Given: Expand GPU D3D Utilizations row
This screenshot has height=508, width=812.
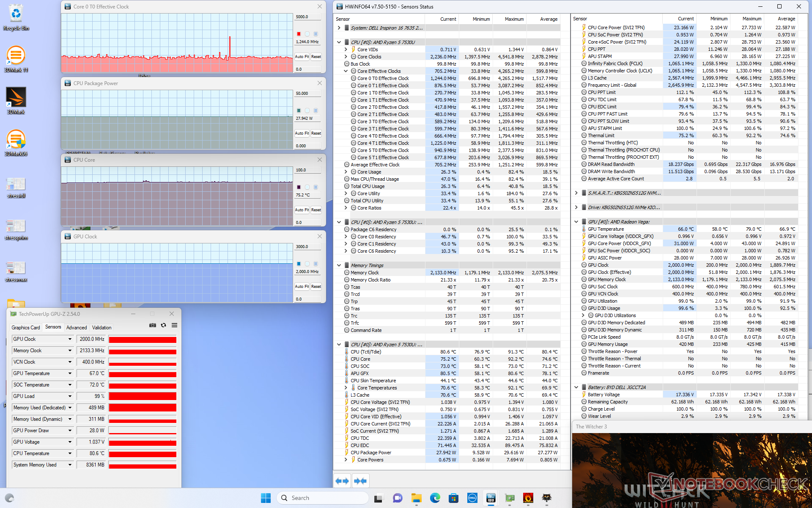Looking at the screenshot, I should (583, 315).
